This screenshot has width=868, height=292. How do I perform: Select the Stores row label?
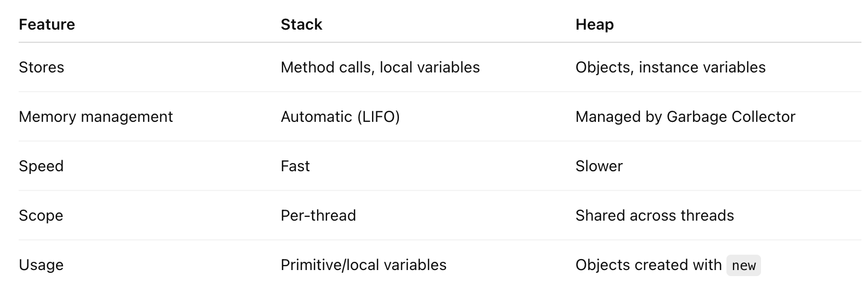pyautogui.click(x=41, y=68)
